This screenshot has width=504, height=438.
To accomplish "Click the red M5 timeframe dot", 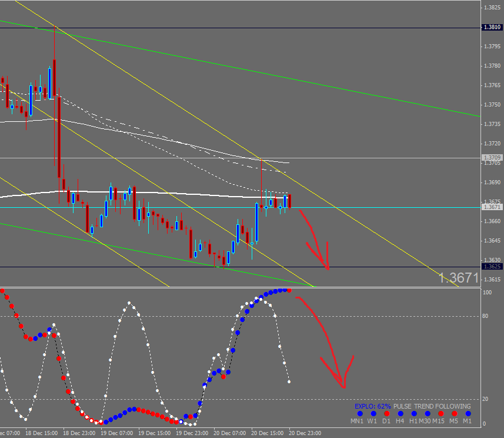I will [x=455, y=413].
